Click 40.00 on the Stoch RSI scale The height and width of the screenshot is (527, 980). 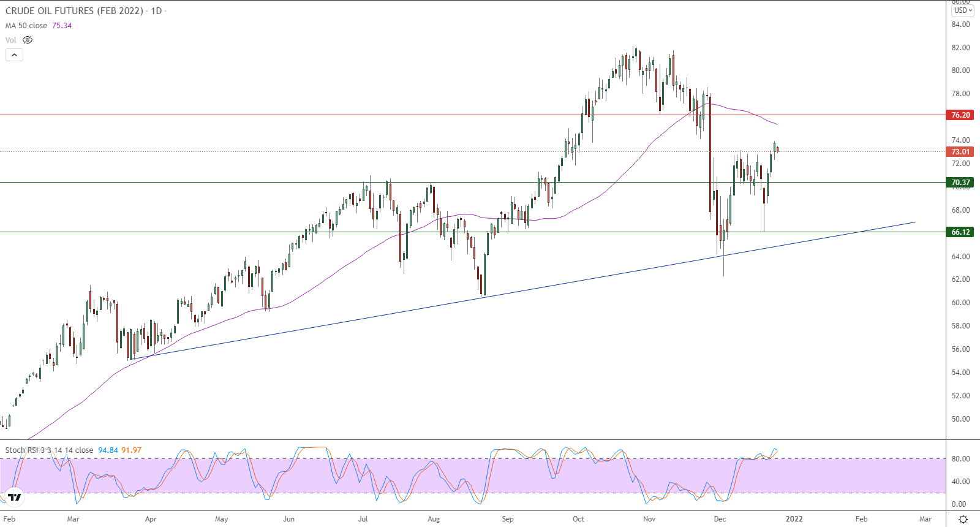click(x=960, y=482)
